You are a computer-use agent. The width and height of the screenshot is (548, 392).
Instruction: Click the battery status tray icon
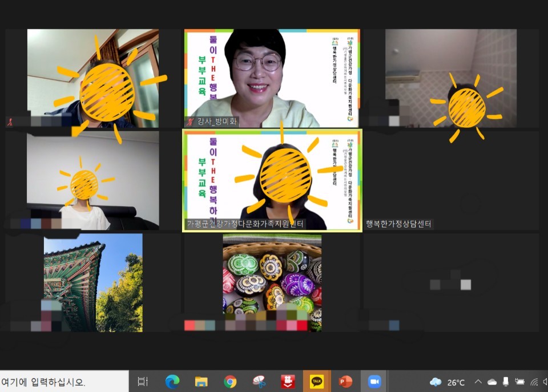(x=519, y=382)
